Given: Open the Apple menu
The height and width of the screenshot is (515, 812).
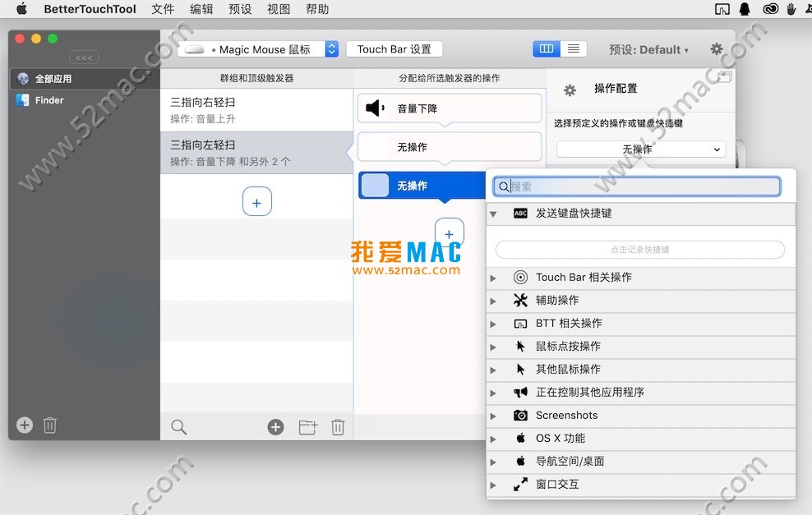Looking at the screenshot, I should 21,9.
